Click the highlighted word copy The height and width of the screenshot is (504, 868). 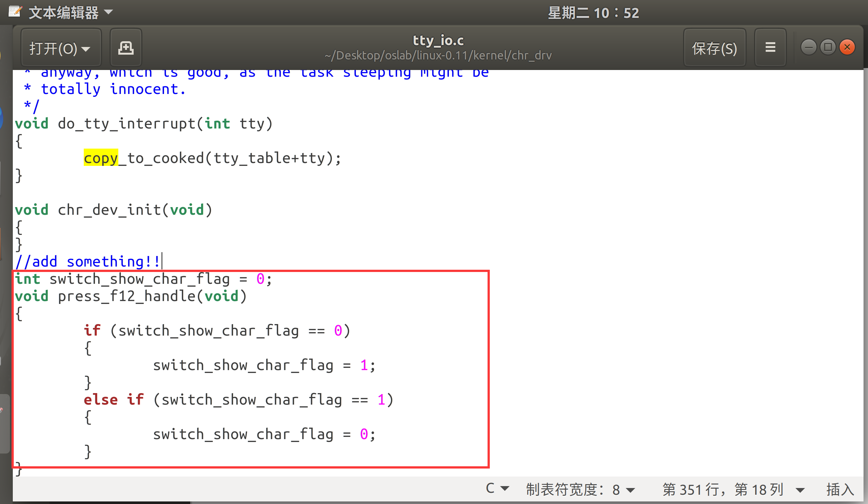[x=101, y=158]
